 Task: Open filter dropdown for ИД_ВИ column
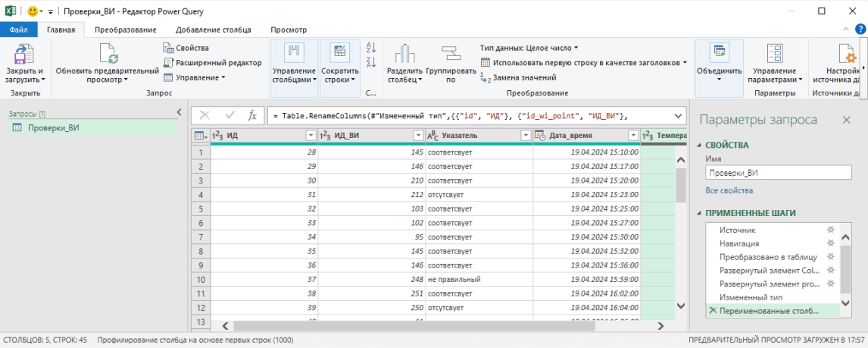click(418, 136)
